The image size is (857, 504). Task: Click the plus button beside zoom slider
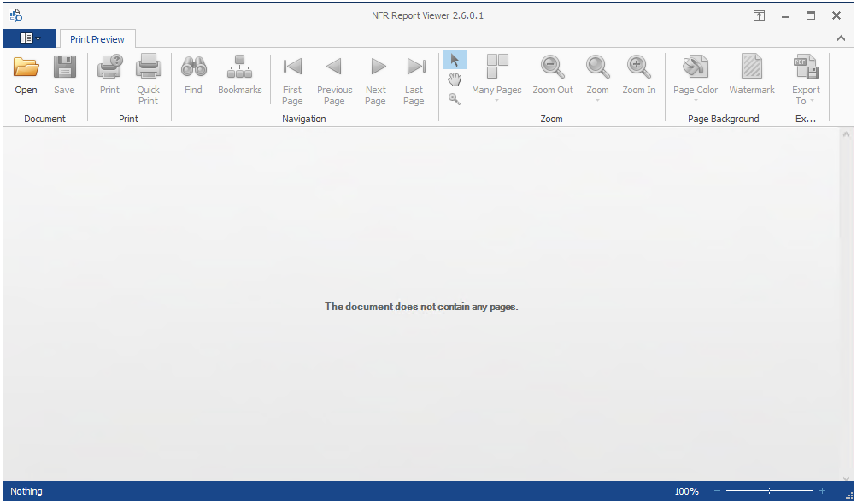pos(822,491)
